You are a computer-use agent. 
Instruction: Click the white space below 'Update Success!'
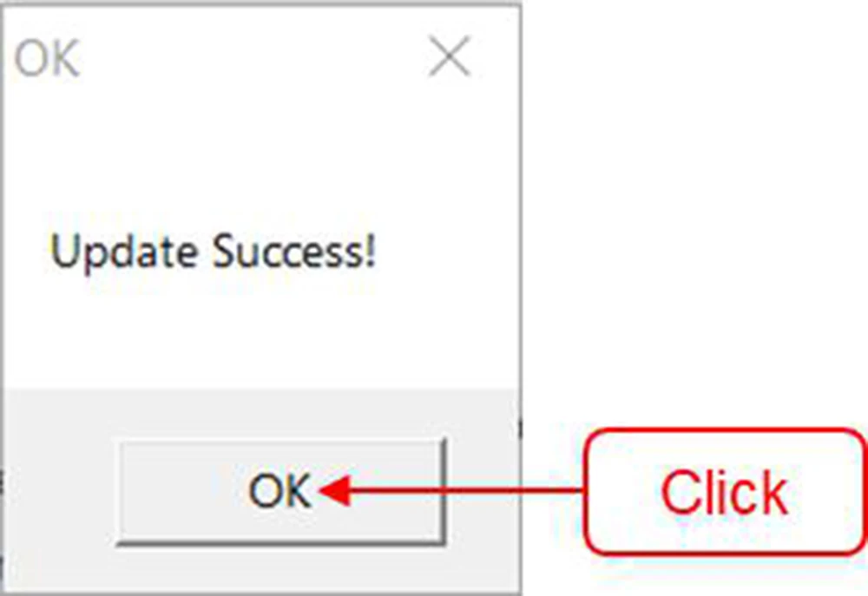click(261, 332)
